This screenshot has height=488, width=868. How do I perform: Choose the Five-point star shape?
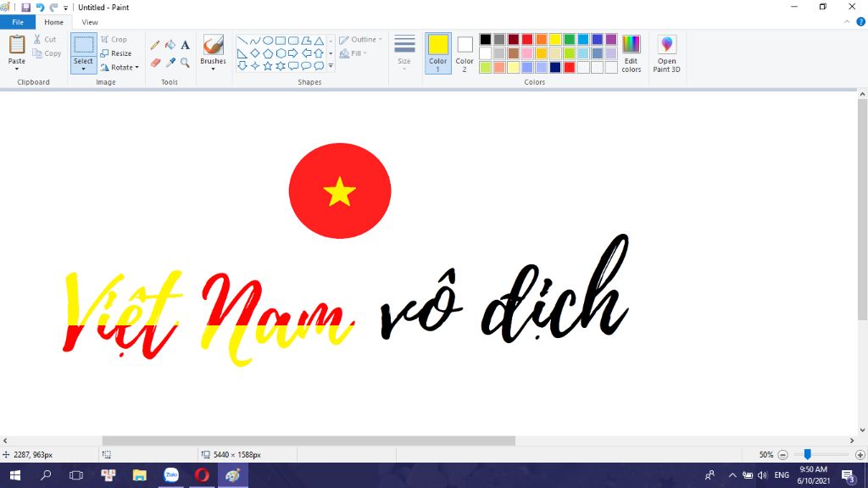[x=268, y=66]
